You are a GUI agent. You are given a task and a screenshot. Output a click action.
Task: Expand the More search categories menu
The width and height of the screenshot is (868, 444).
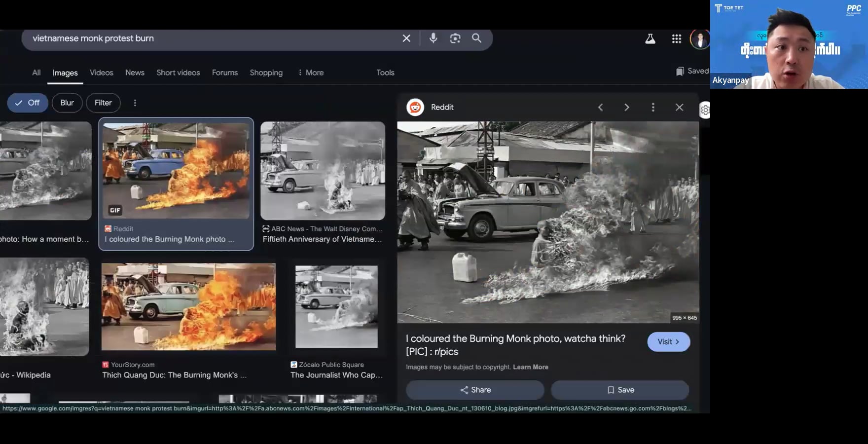tap(311, 73)
